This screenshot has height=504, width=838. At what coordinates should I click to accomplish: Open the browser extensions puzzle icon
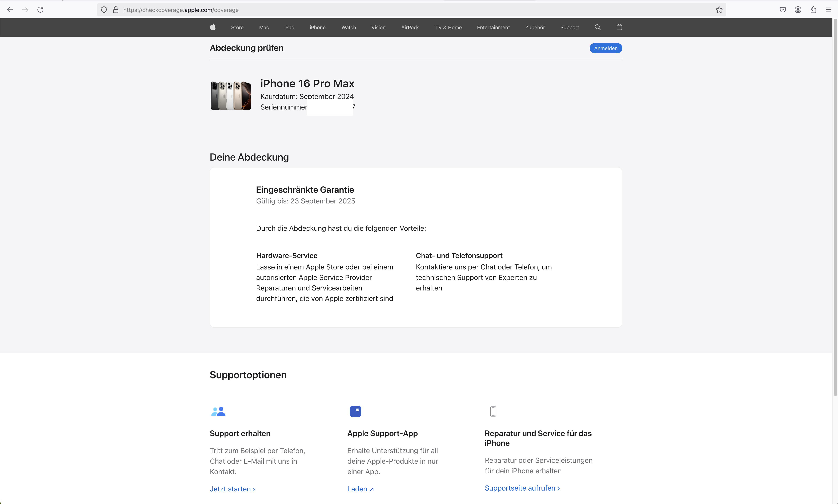click(813, 10)
